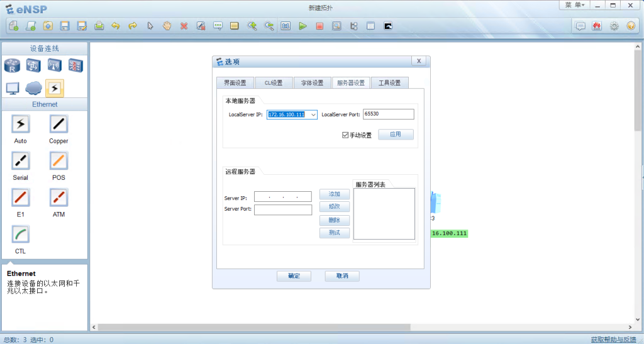Viewport: 644px width, 344px height.
Task: Choose the Serial cable icon
Action: 20,161
